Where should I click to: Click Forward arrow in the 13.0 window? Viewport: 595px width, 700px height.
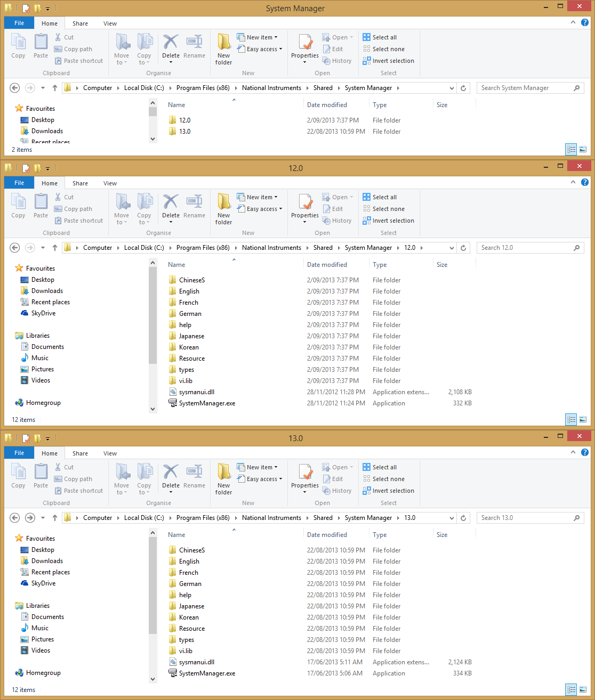coord(30,518)
